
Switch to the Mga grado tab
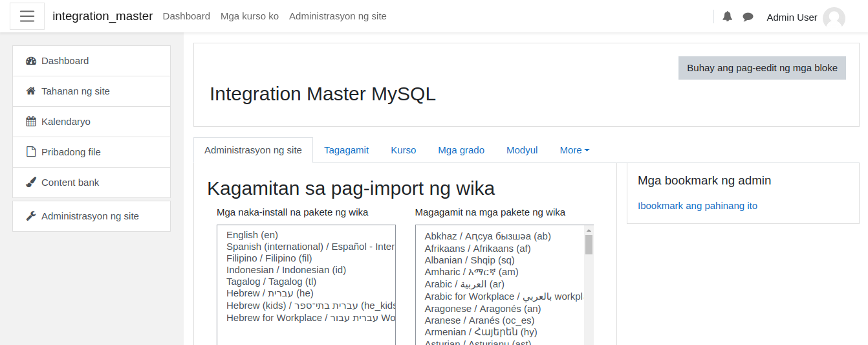click(x=461, y=150)
